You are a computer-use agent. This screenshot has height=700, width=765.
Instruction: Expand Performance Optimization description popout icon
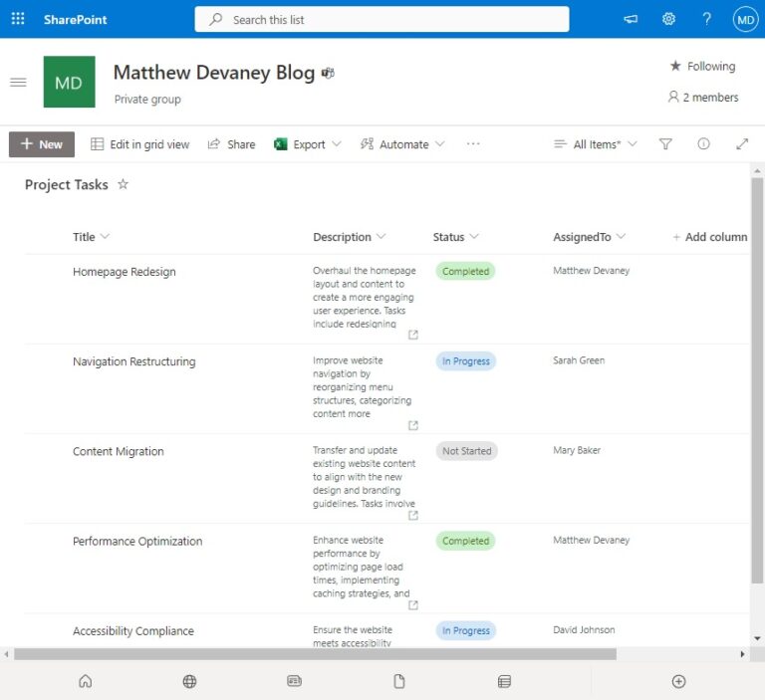coord(413,604)
